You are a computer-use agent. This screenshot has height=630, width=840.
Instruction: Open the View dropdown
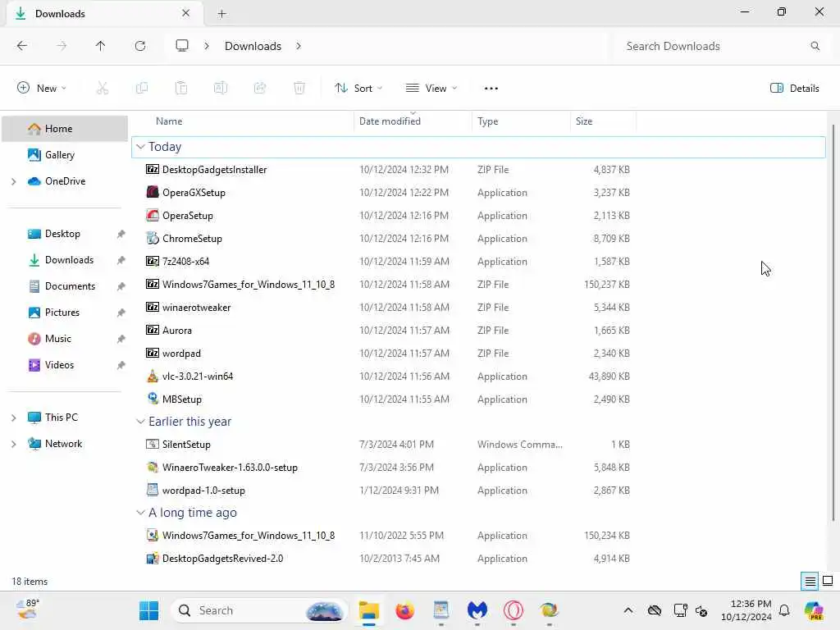click(431, 89)
